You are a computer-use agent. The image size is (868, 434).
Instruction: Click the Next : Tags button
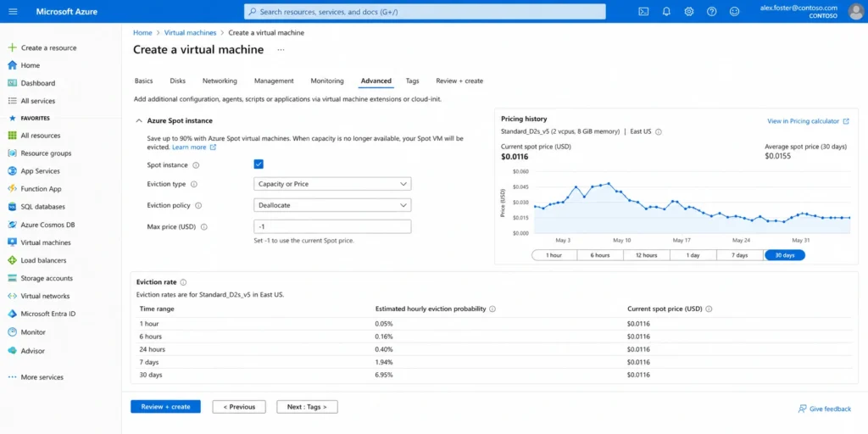(x=307, y=407)
